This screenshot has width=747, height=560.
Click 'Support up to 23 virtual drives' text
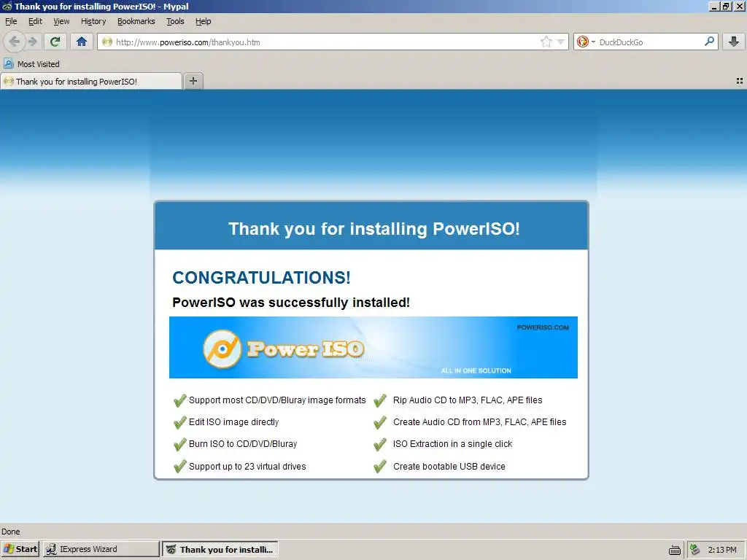[247, 466]
